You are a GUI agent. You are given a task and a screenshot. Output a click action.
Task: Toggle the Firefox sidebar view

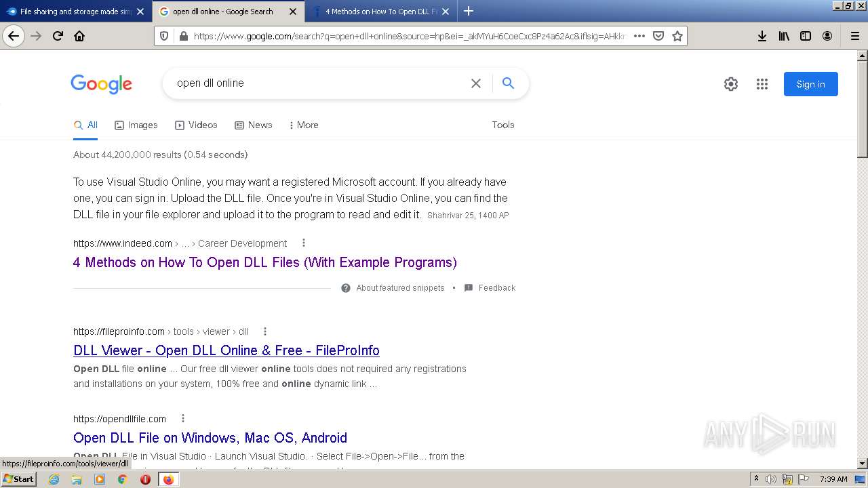806,36
